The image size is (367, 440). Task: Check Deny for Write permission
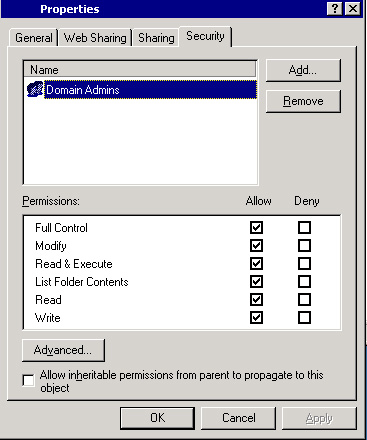pos(304,318)
